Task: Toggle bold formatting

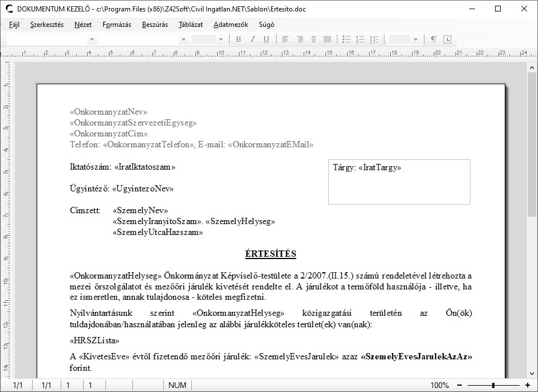Action: click(x=239, y=40)
